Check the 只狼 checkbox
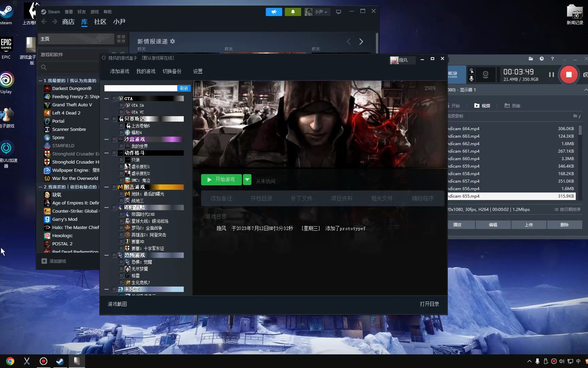 click(121, 160)
